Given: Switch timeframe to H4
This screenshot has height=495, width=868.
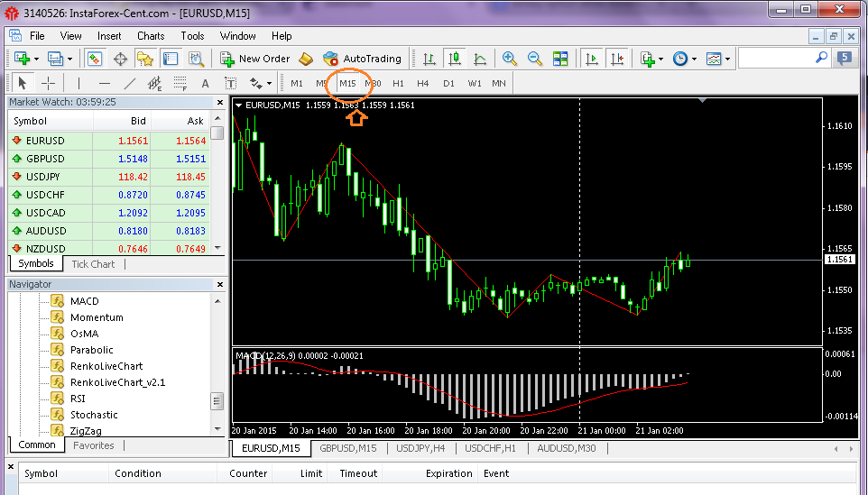Looking at the screenshot, I should 423,84.
